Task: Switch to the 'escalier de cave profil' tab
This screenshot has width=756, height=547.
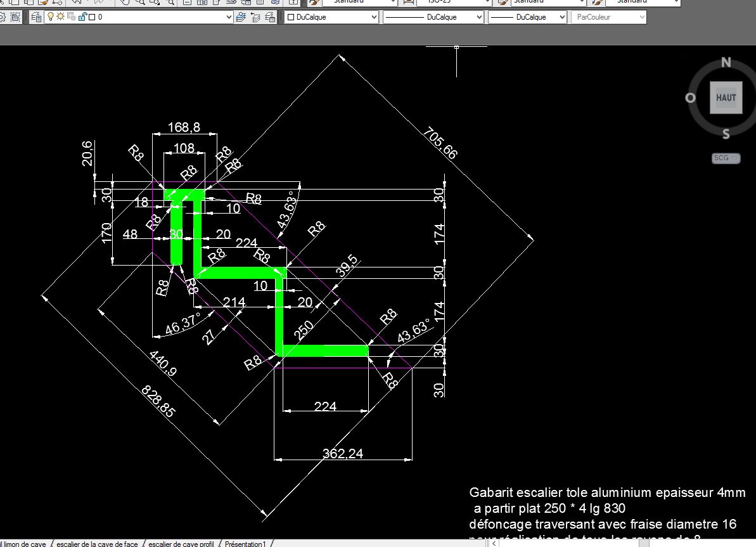Action: pos(181,544)
